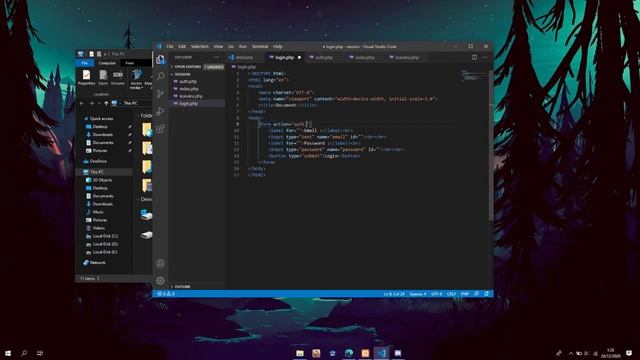640x360 pixels.
Task: Open index.php in VS Code Explorer tree
Action: point(198,89)
